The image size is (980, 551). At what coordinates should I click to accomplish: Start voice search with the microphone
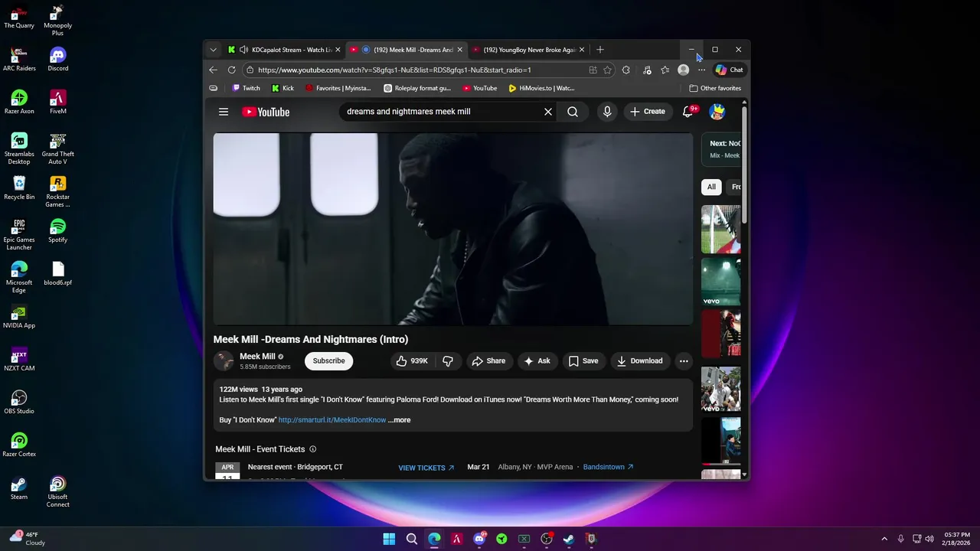click(607, 112)
